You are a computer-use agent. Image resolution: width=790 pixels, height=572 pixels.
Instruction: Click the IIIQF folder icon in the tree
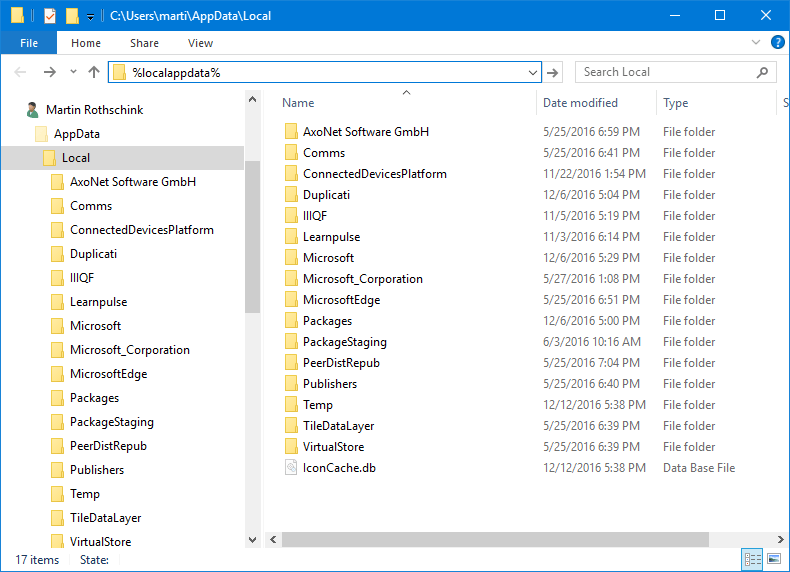click(x=57, y=278)
